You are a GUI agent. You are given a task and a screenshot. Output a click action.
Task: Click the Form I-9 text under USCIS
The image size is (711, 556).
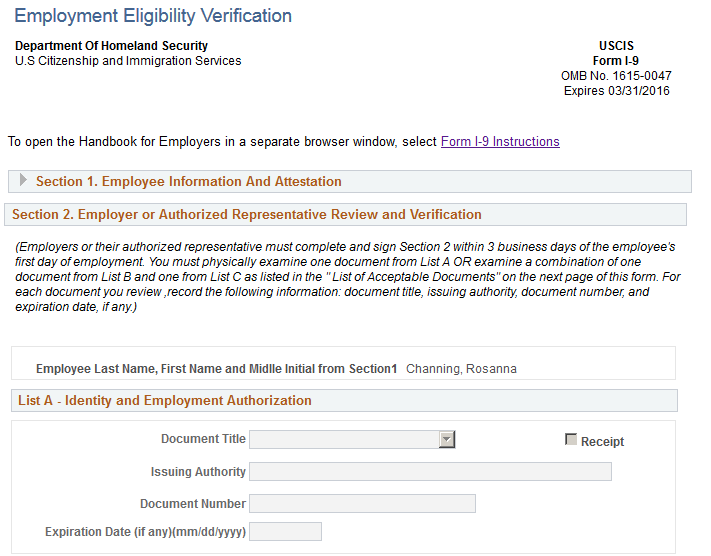click(x=616, y=61)
